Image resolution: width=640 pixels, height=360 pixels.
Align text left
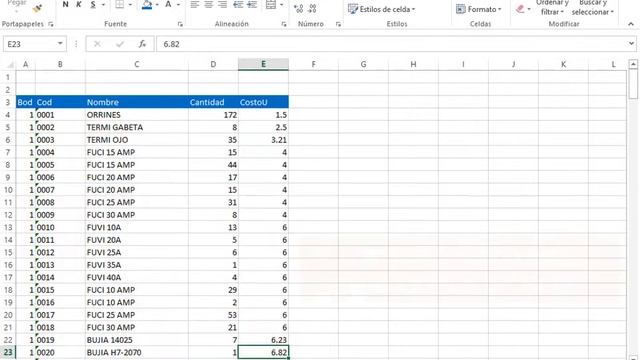[195, 5]
